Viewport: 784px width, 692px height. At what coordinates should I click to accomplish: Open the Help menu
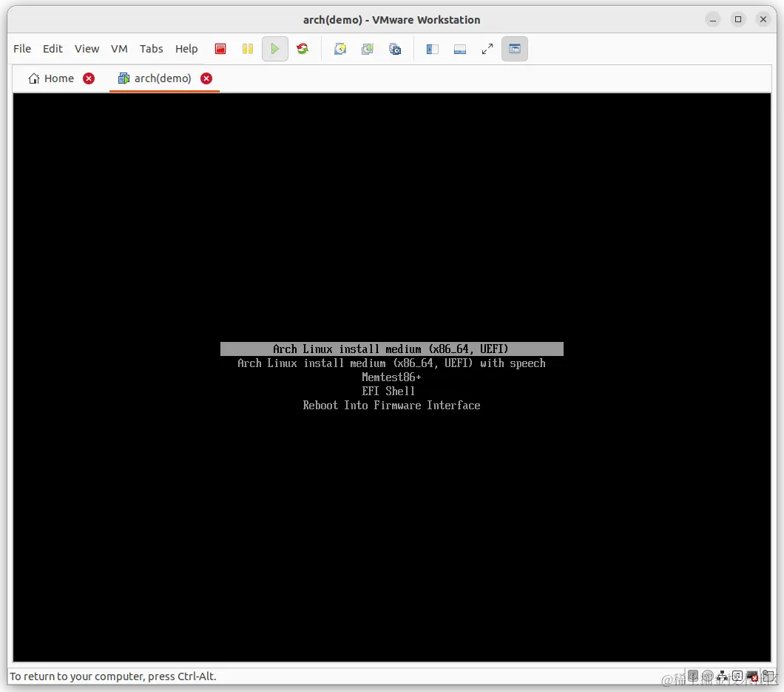(186, 49)
